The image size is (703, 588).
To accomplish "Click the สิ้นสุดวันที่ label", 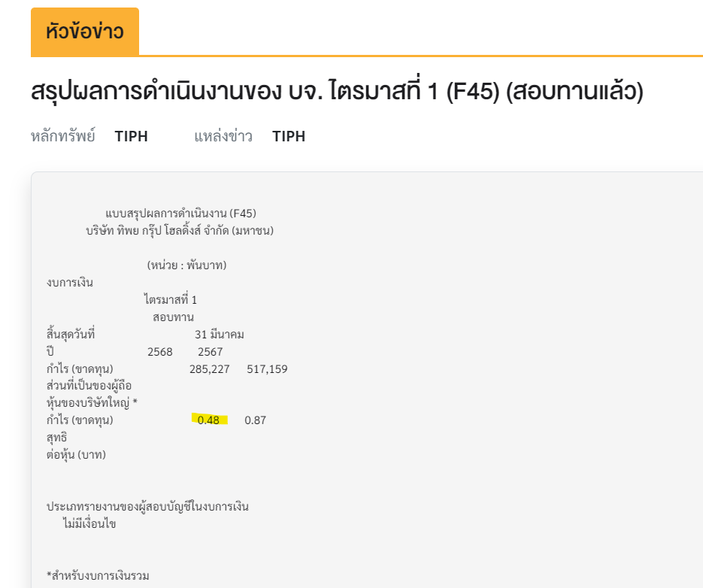I will [x=71, y=335].
